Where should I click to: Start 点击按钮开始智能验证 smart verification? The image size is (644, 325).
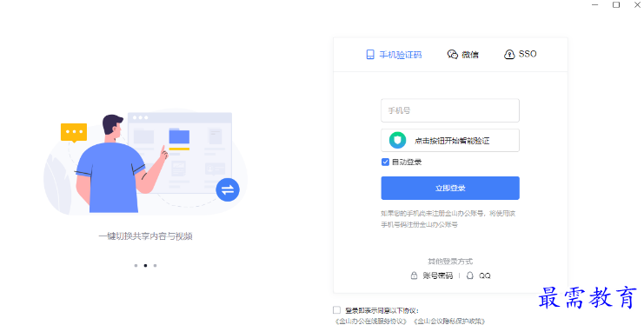[x=449, y=141]
